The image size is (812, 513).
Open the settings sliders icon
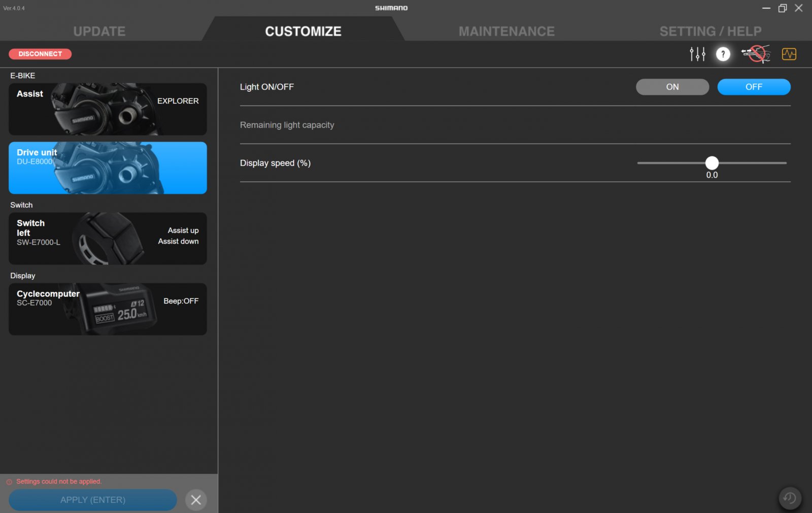coord(697,54)
